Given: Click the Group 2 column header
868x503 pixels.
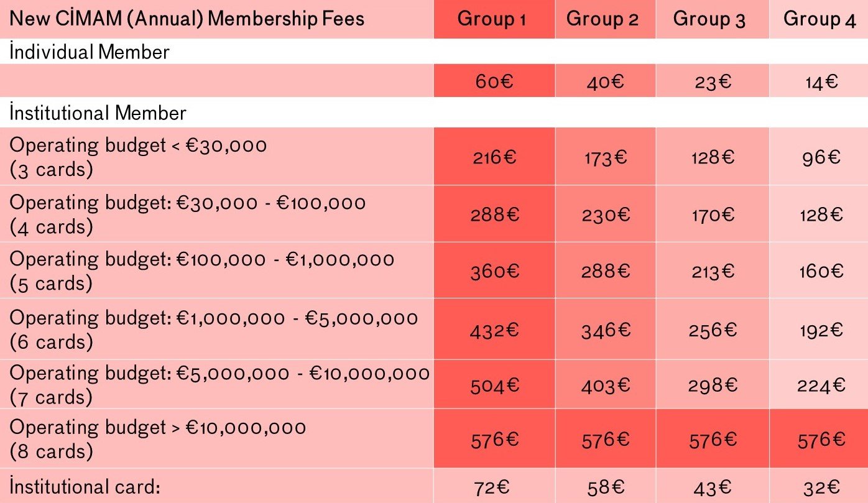Looking at the screenshot, I should (x=603, y=19).
